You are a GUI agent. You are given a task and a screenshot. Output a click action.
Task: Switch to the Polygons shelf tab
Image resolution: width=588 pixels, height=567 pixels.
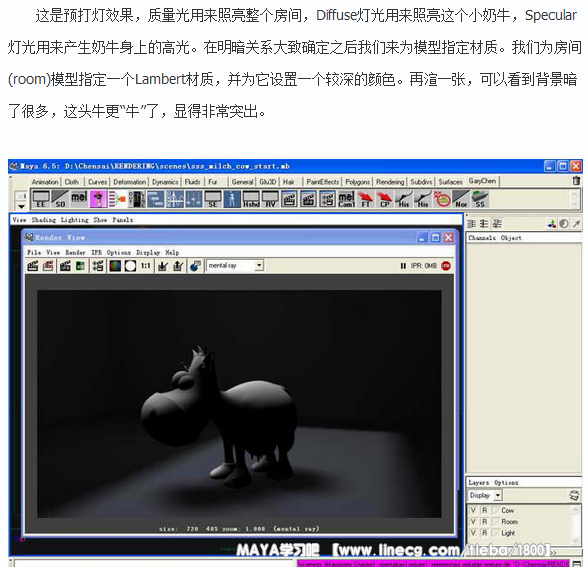357,182
